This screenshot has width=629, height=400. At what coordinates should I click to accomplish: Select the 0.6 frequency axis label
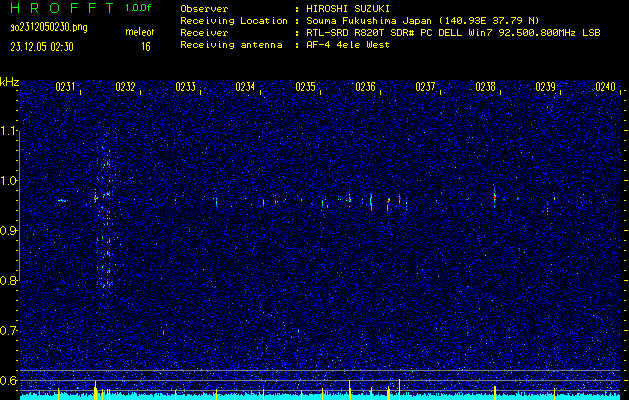coord(9,380)
